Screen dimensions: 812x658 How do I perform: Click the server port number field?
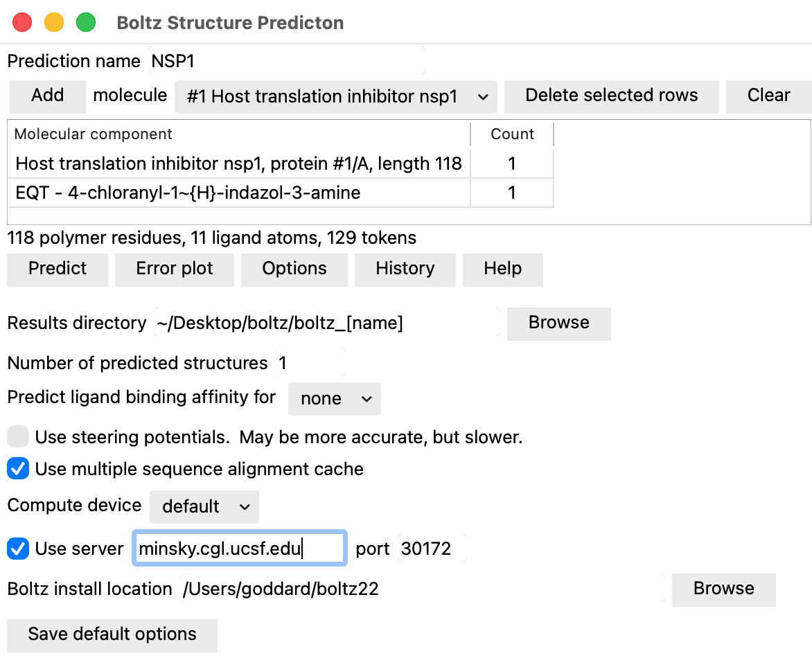[x=430, y=549]
